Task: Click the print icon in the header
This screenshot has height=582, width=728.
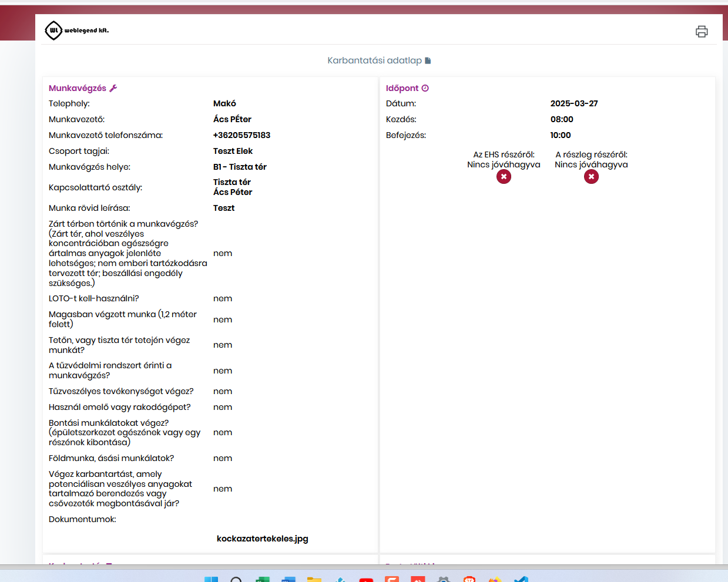Action: coord(702,32)
